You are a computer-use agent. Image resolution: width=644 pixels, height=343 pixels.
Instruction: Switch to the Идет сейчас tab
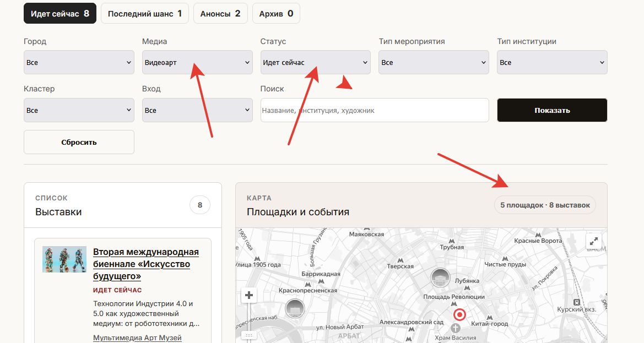tap(60, 14)
